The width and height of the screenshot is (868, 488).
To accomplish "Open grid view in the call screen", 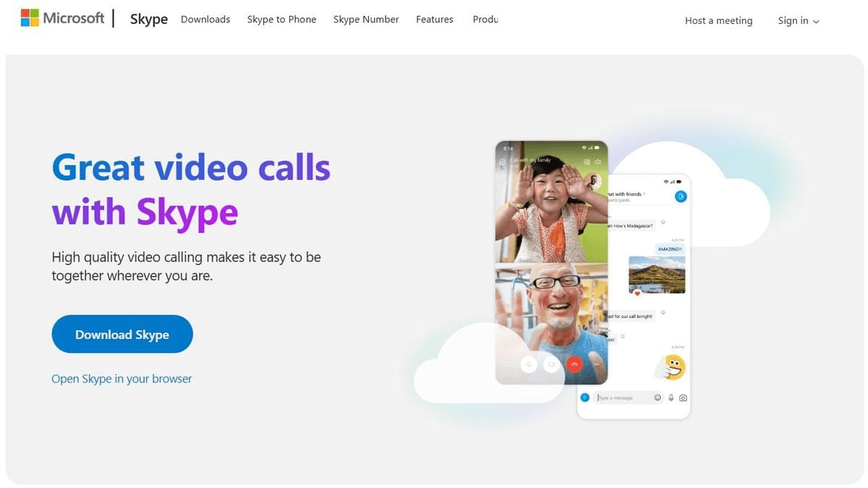I will click(x=587, y=162).
